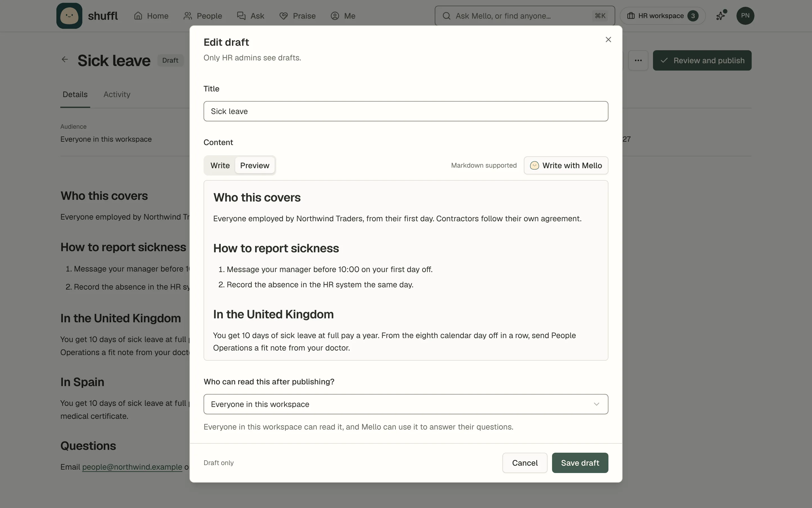This screenshot has width=812, height=508.
Task: Click the 'Questions' heading in background page
Action: [88, 446]
